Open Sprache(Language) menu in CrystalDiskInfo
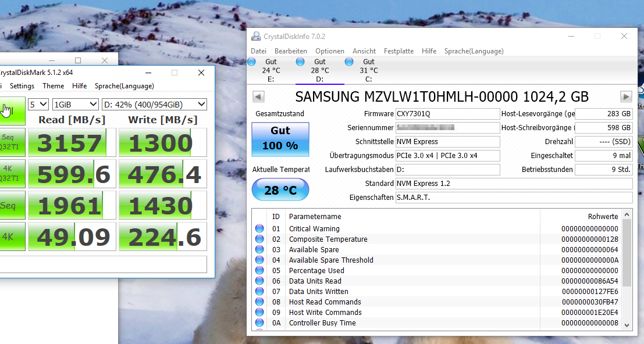This screenshot has height=344, width=644. click(474, 51)
